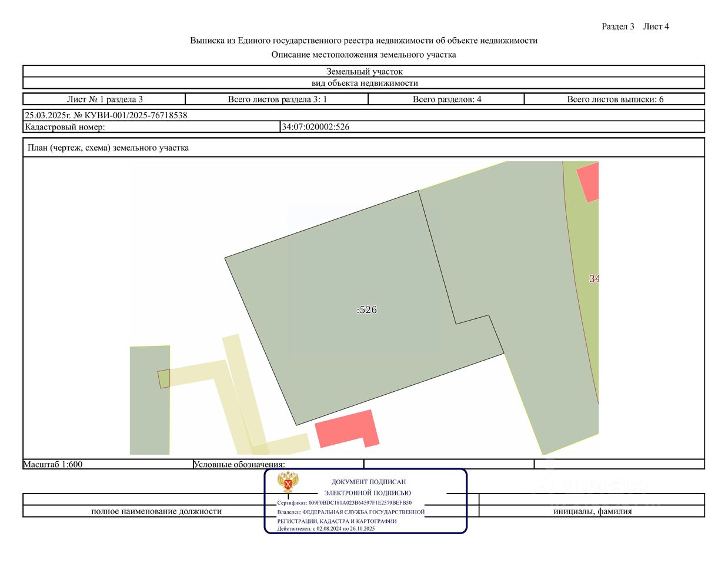Select the request number "КУВИ-001/2025-76718538" line
Image resolution: width=728 pixels, height=563 pixels.
pos(106,115)
